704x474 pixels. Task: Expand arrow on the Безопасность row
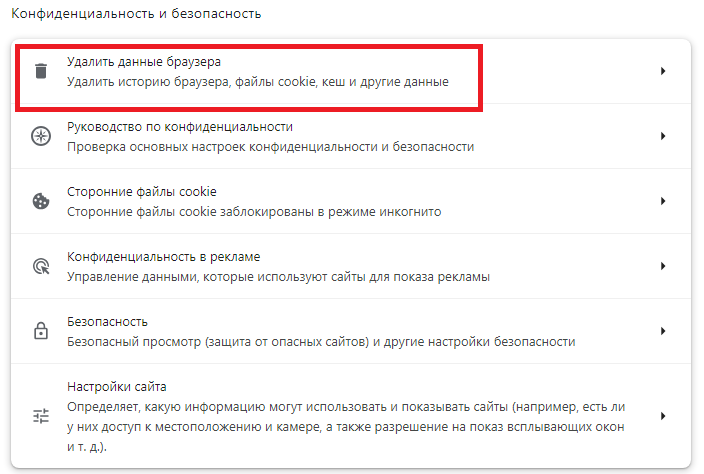tap(662, 331)
